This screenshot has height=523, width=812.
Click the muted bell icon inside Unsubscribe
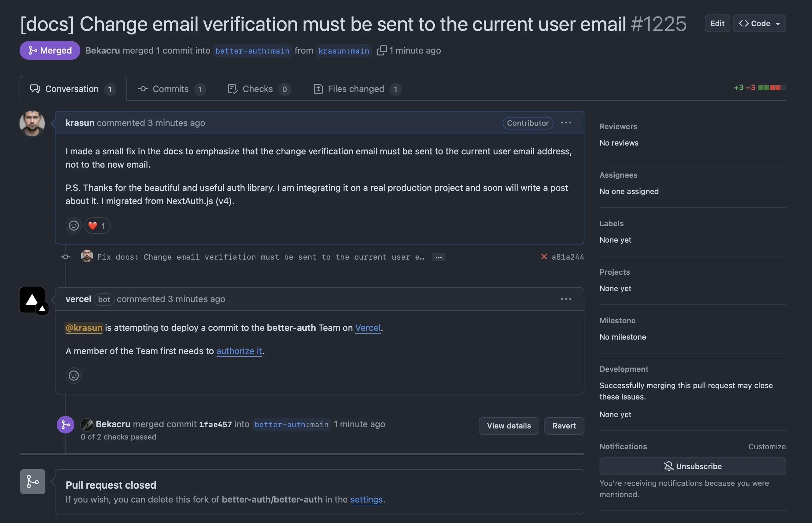click(669, 466)
